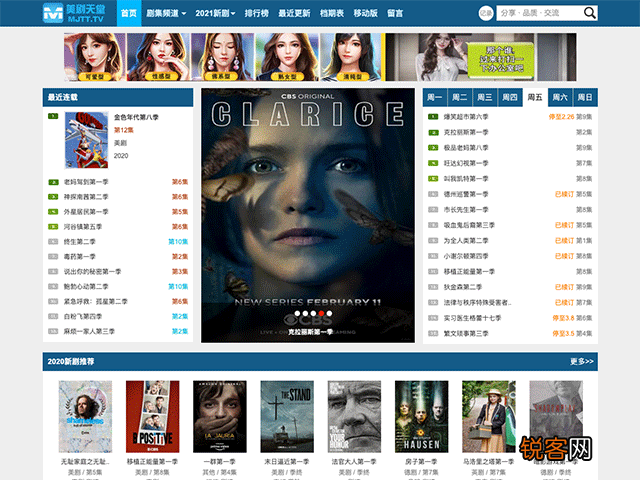
Task: Open 麻烦一家人第三季 link
Action: (89, 331)
